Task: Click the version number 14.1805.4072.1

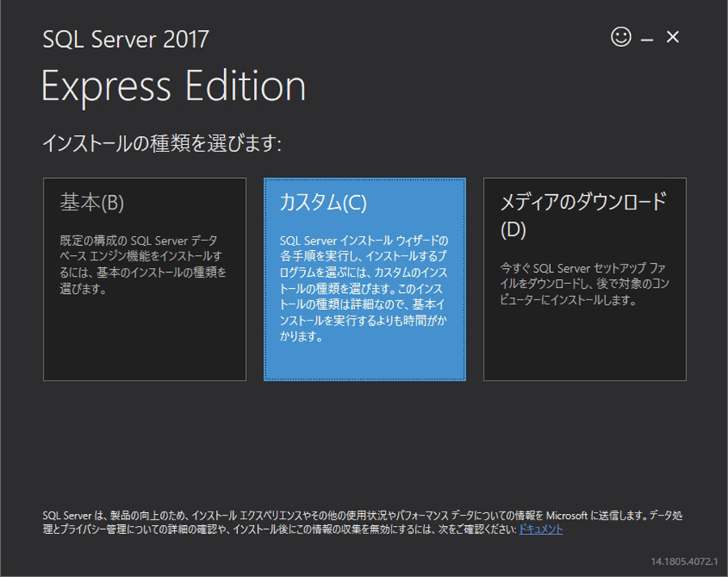Action: (x=684, y=561)
